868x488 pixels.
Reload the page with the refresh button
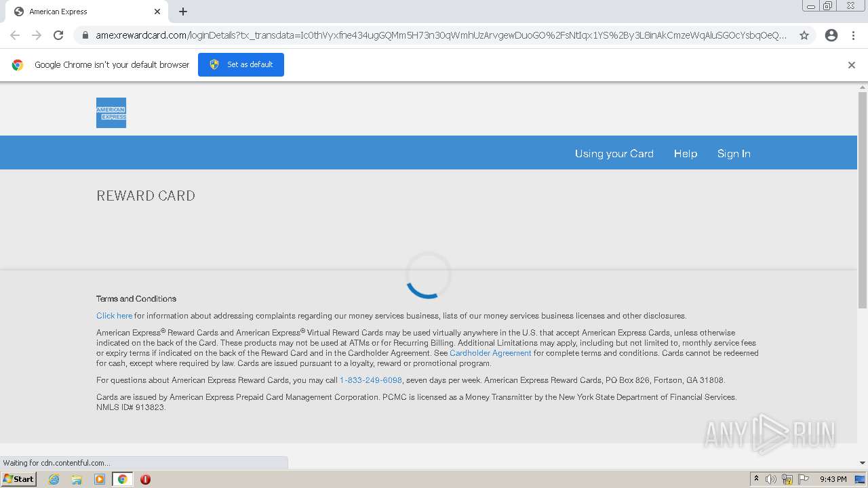[x=58, y=35]
